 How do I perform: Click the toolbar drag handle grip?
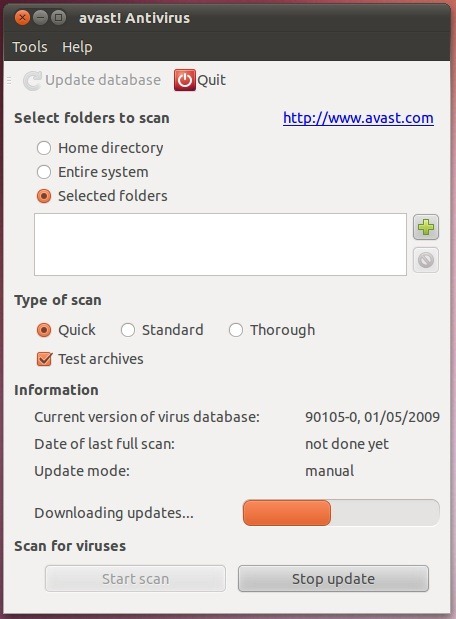[x=9, y=81]
